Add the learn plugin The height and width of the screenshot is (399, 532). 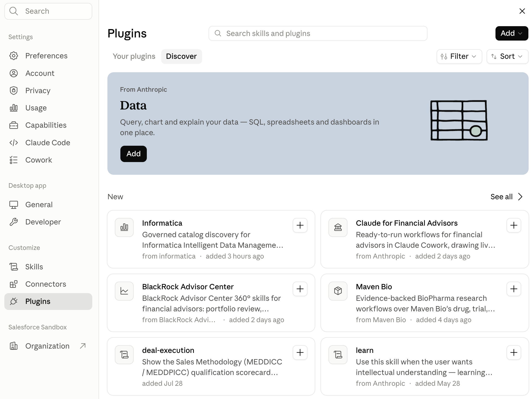[x=514, y=353]
